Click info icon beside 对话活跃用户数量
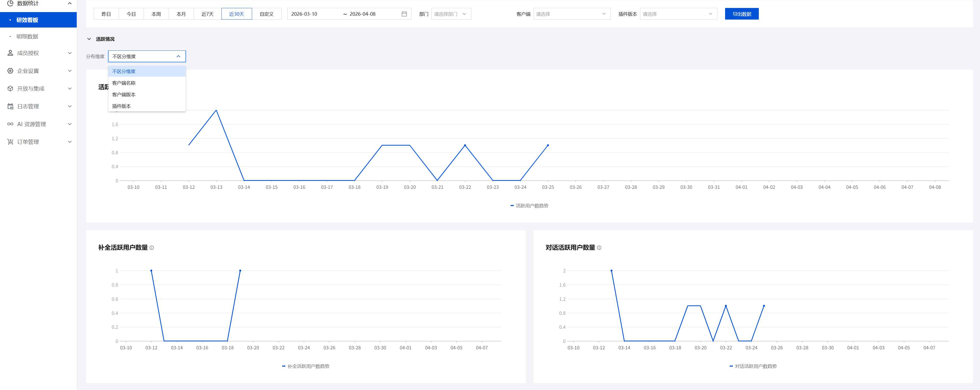The height and width of the screenshot is (390, 980). [x=599, y=248]
